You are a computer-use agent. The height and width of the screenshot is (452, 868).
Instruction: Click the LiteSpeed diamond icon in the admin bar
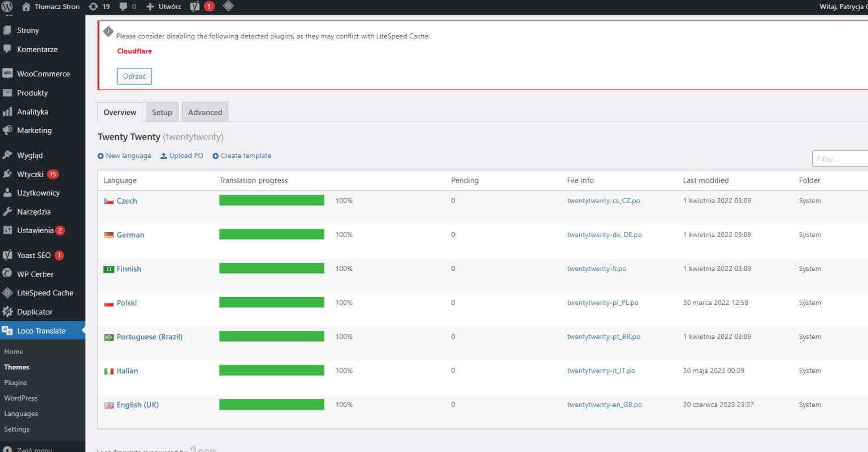[x=228, y=6]
